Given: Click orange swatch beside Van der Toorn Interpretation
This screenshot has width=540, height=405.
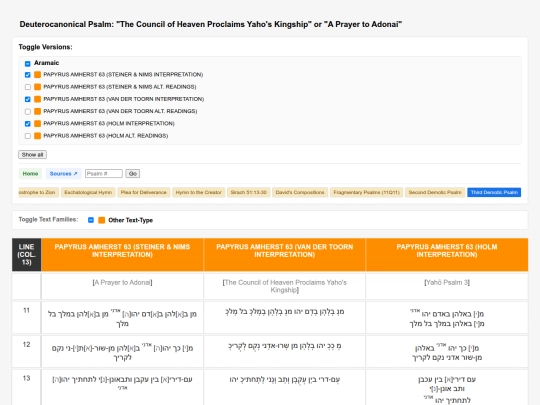Looking at the screenshot, I should pyautogui.click(x=38, y=99).
